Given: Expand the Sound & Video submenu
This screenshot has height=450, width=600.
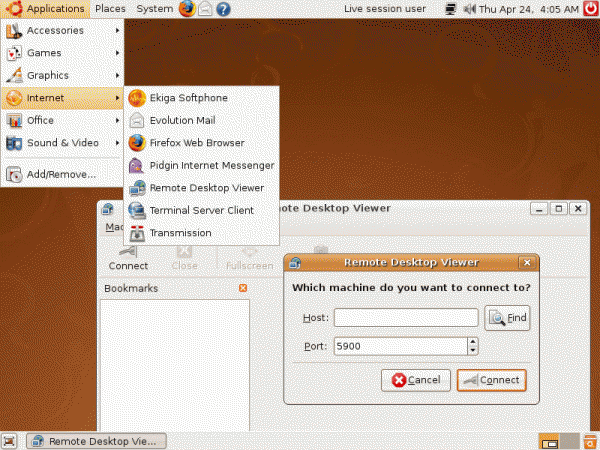Looking at the screenshot, I should pyautogui.click(x=62, y=143).
